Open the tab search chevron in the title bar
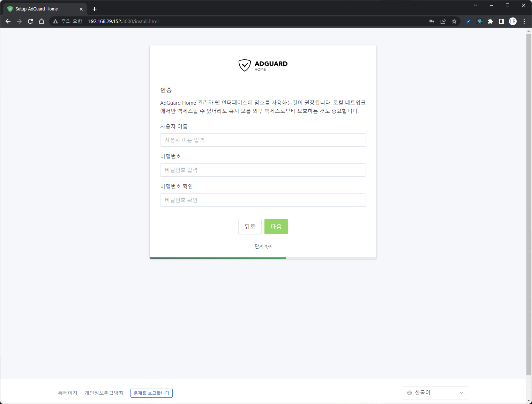 (x=475, y=5)
